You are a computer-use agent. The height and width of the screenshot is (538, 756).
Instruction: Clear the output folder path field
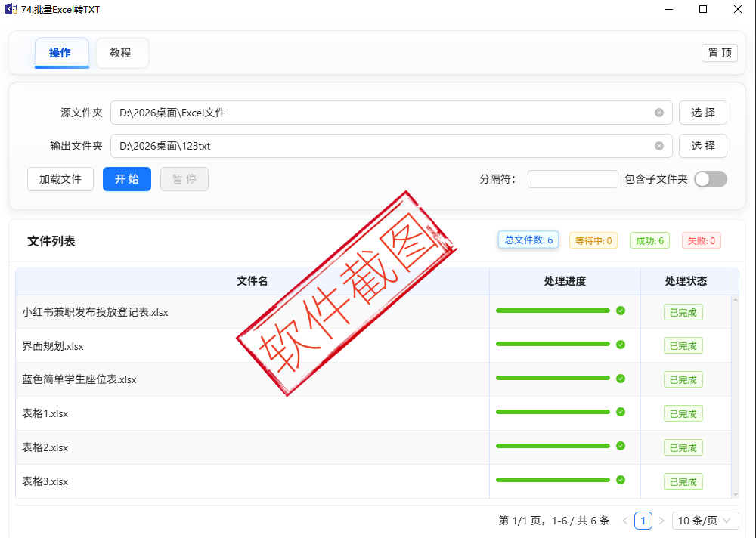coord(659,146)
